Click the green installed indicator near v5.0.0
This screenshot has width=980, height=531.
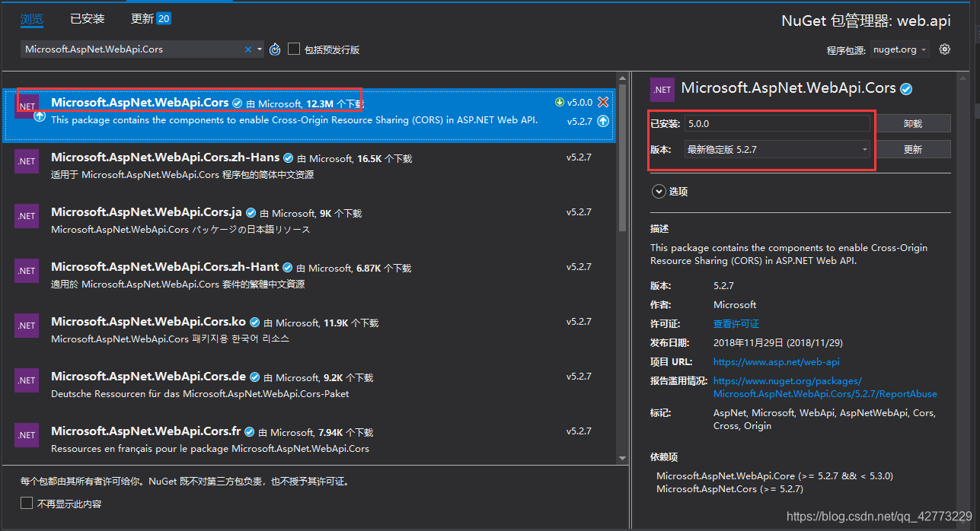point(560,102)
